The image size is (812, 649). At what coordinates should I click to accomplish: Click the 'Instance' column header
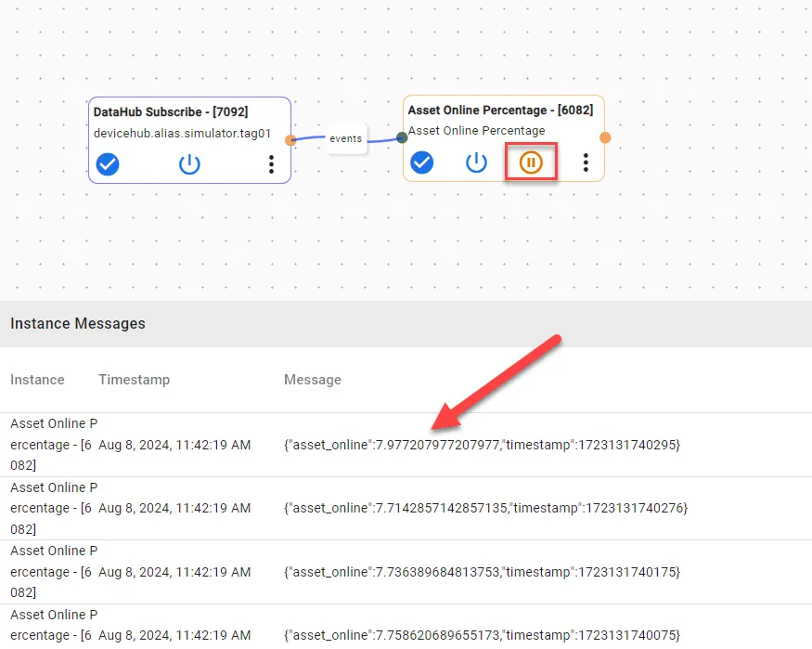[37, 380]
